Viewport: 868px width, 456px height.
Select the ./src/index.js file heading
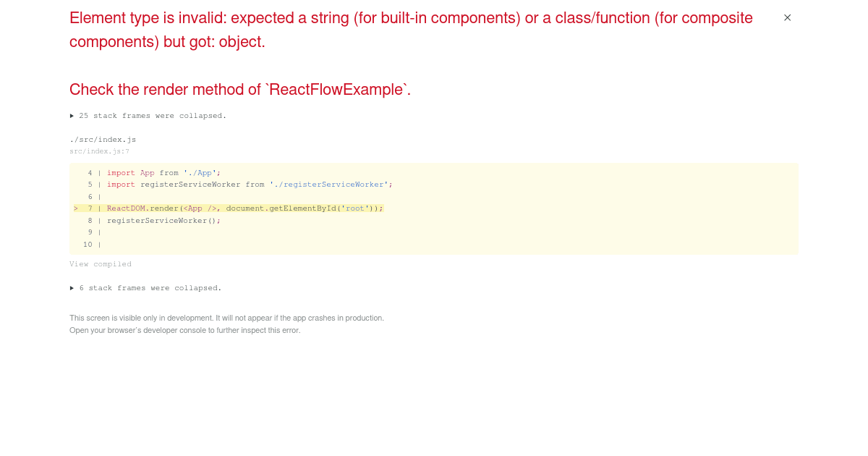click(x=103, y=140)
